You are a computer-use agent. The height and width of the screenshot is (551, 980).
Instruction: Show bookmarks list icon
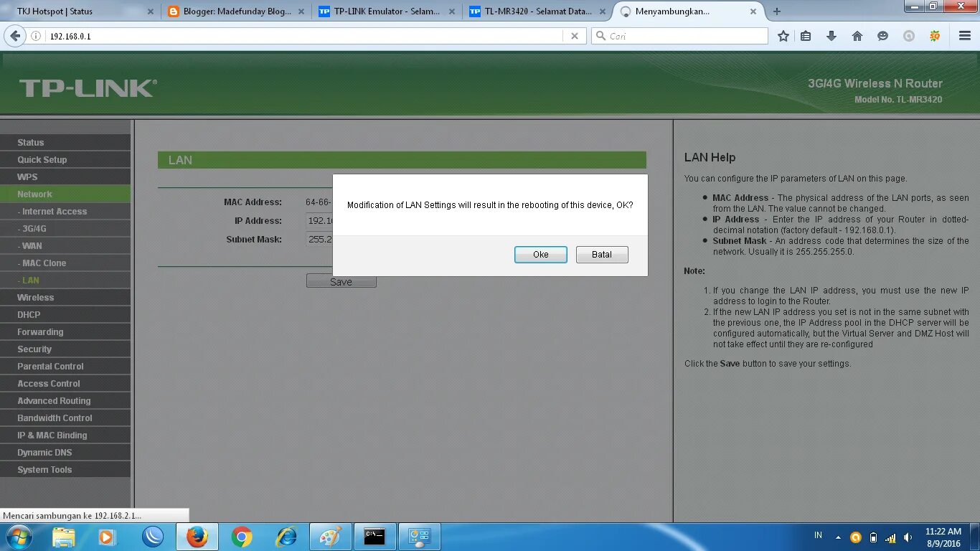point(806,36)
